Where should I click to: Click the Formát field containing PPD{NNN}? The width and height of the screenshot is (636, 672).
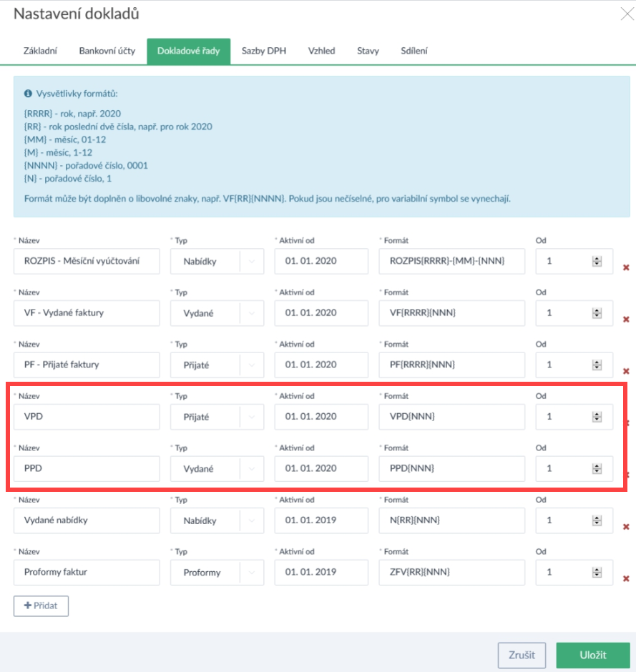(x=451, y=469)
